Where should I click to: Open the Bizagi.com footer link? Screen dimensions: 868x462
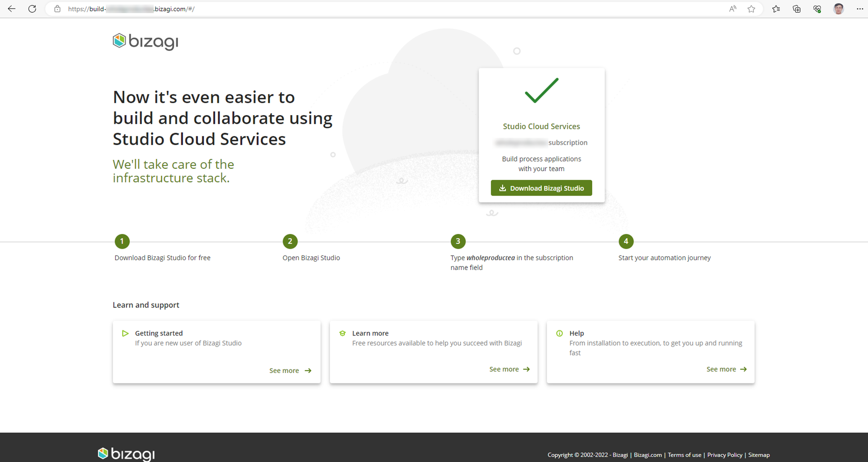[647, 455]
